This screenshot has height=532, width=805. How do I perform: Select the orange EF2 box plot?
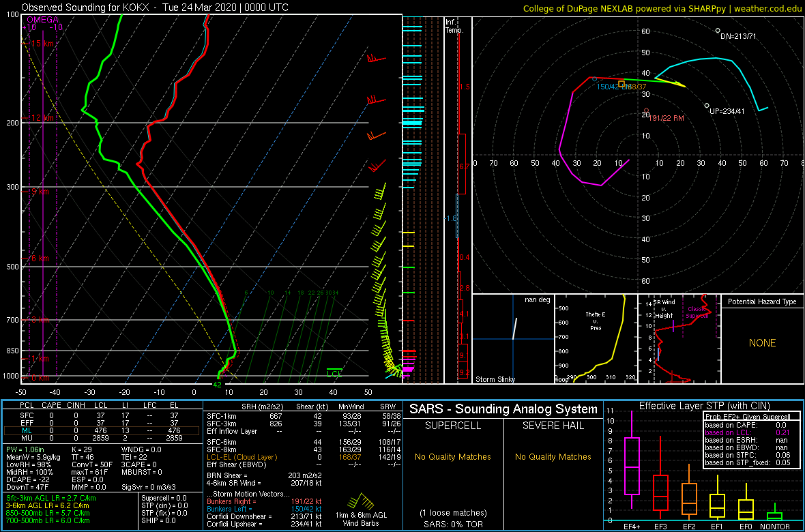click(x=688, y=494)
